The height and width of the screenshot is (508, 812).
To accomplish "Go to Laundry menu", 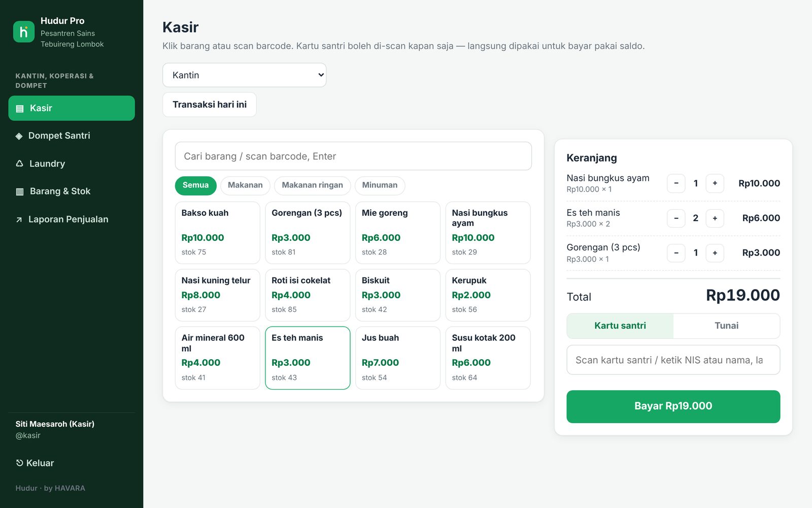I will tap(72, 164).
